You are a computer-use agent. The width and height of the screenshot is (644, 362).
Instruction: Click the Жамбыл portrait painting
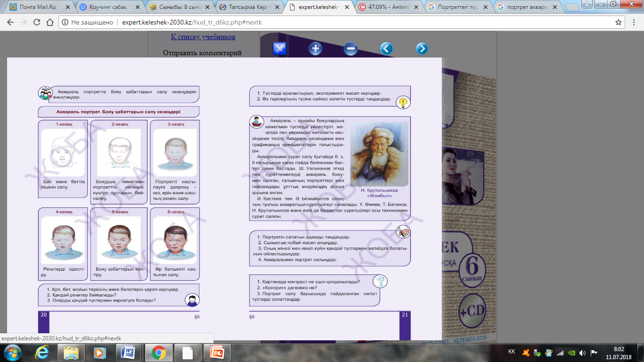click(379, 154)
